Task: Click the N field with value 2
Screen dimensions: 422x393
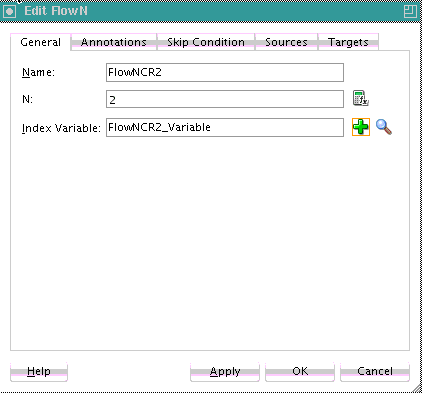Action: tap(225, 99)
